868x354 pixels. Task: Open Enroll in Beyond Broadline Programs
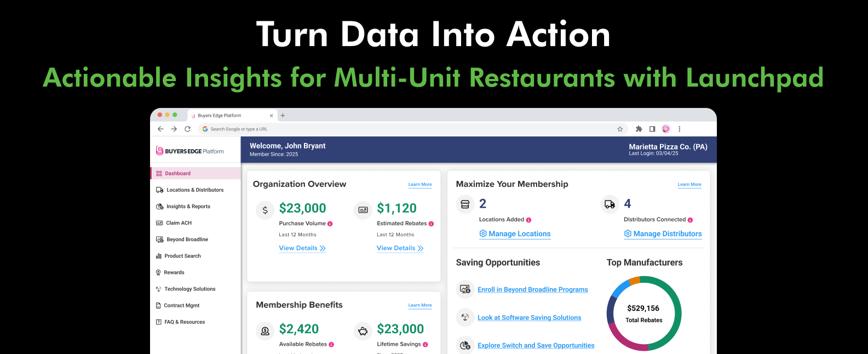coord(533,290)
